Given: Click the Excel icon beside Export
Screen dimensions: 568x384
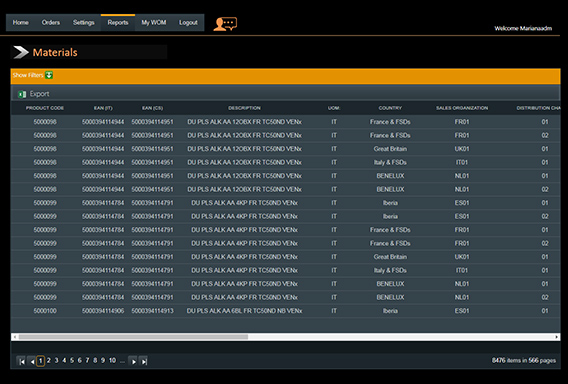Looking at the screenshot, I should [22, 94].
